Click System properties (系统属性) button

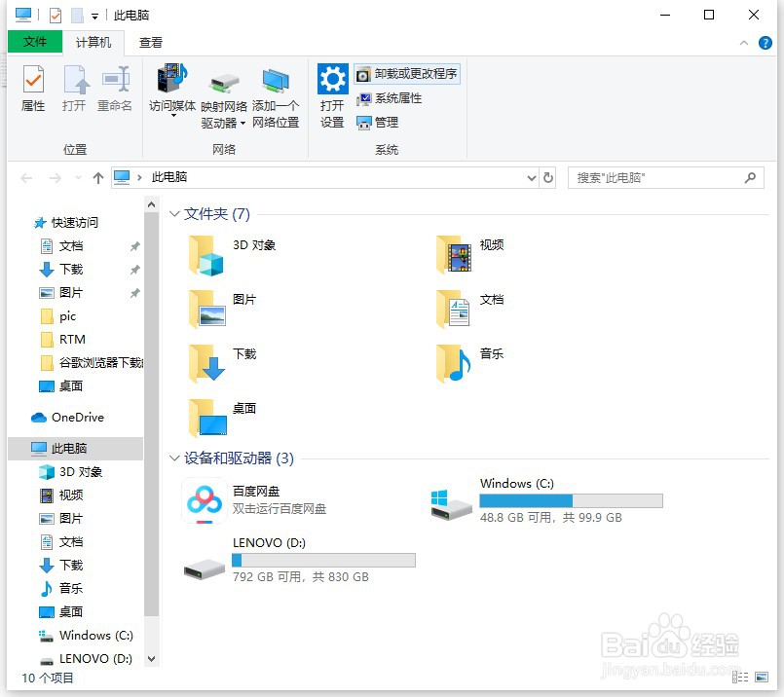389,98
